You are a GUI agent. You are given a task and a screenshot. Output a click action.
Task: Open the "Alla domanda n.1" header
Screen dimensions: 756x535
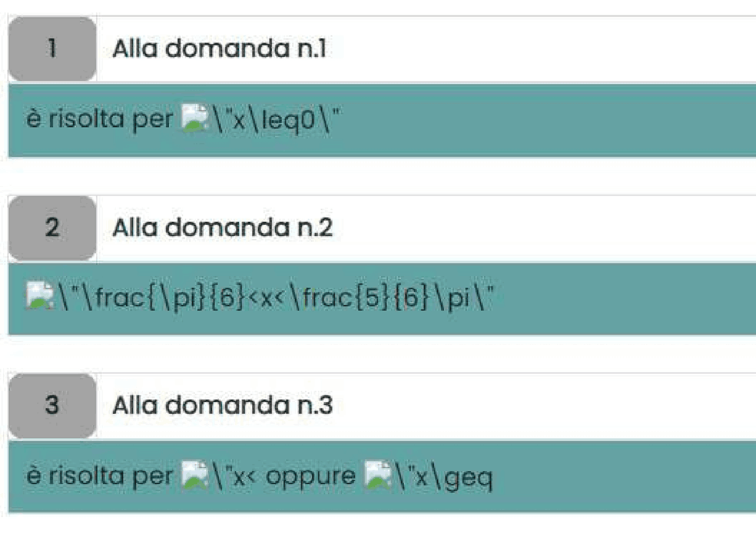(219, 48)
